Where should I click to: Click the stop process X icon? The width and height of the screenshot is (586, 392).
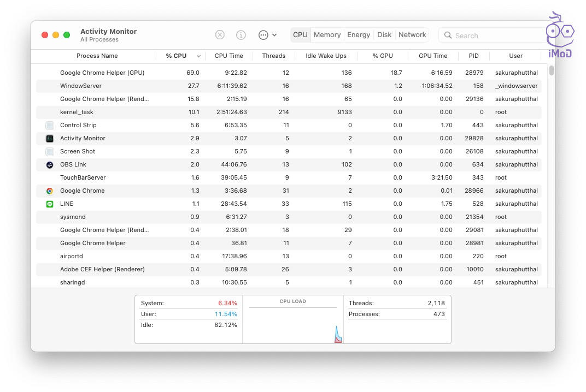pyautogui.click(x=220, y=35)
